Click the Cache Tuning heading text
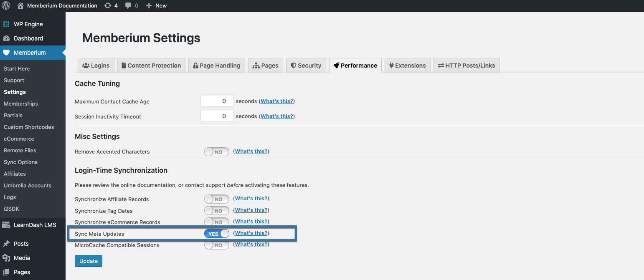The height and width of the screenshot is (280, 644). [97, 83]
